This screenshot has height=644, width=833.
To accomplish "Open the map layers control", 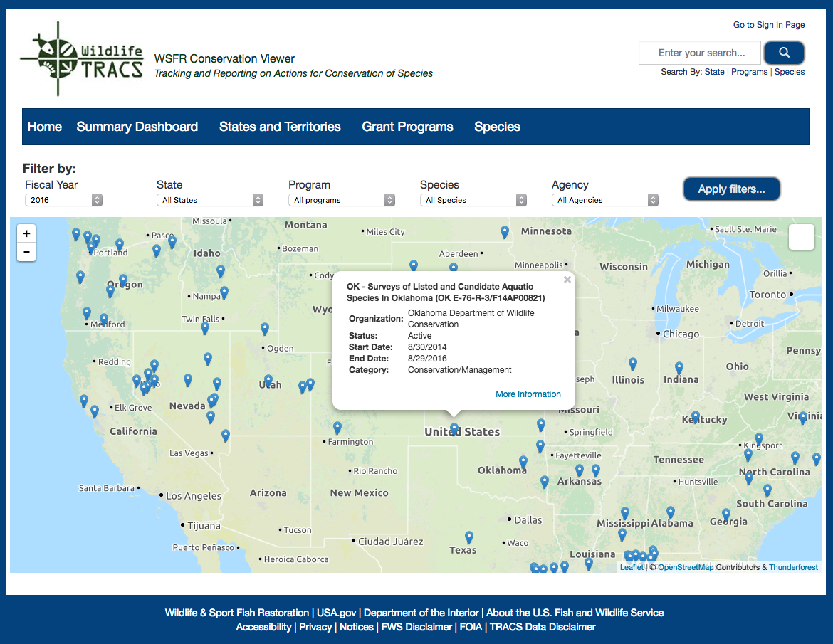I will [801, 237].
